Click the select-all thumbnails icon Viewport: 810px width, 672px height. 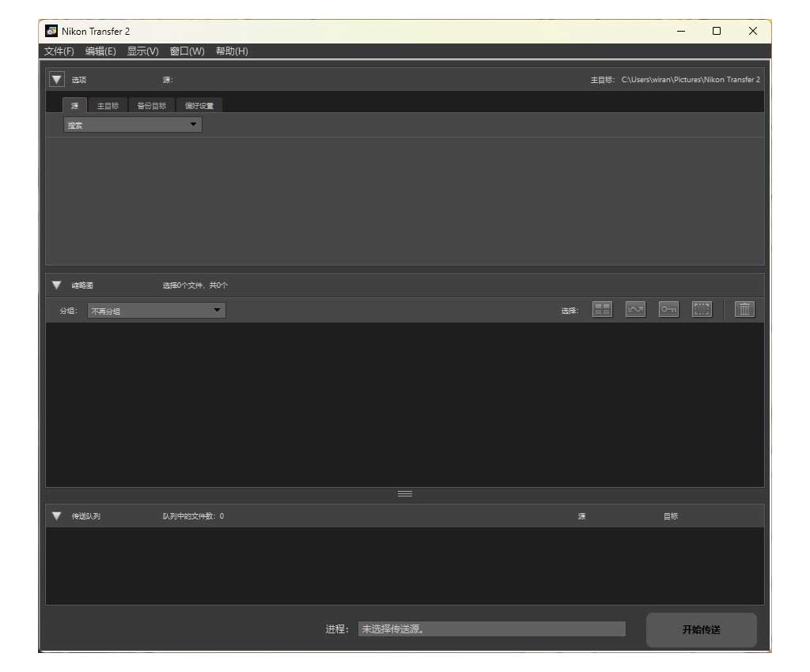603,310
